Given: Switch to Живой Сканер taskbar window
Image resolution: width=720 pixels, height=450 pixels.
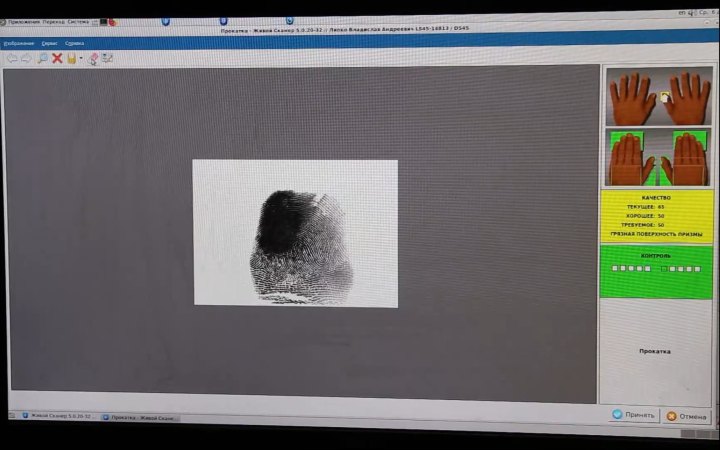Looking at the screenshot, I should point(55,416).
